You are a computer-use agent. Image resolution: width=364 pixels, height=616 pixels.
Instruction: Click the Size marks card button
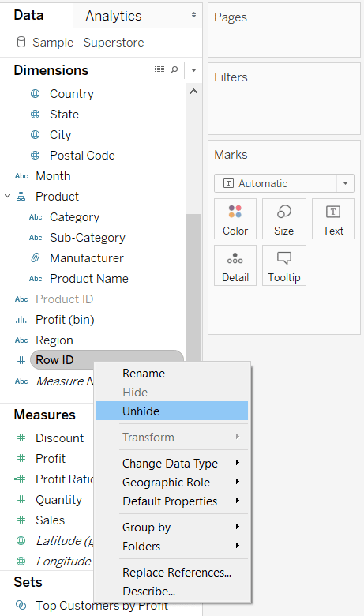click(284, 219)
